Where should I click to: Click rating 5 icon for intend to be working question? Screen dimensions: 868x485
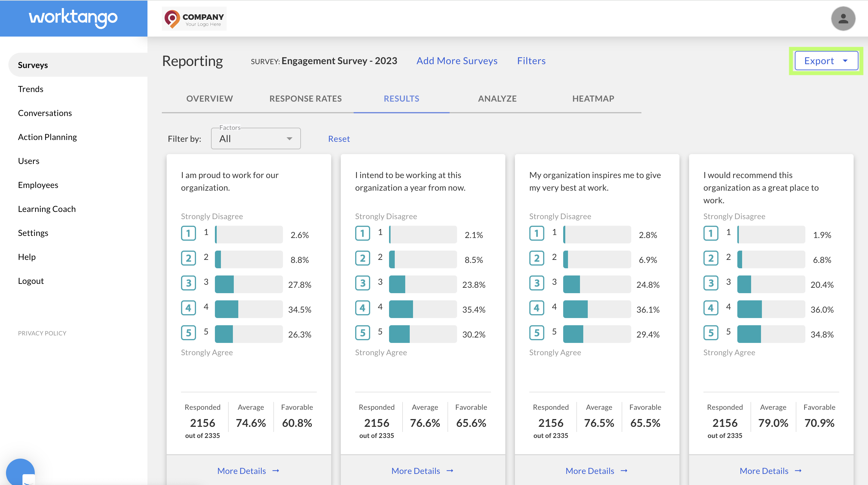coord(363,333)
